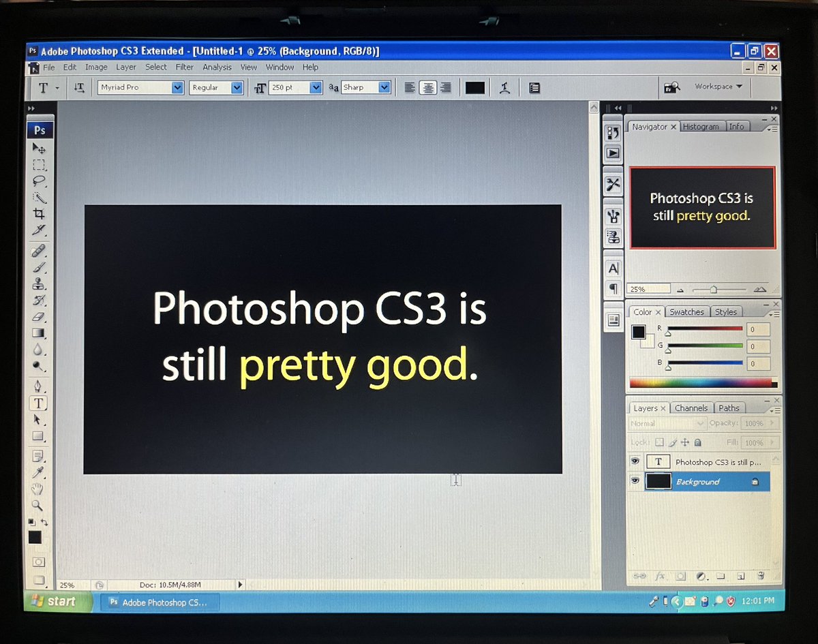The width and height of the screenshot is (818, 644).
Task: Select the Path Selection tool
Action: [39, 419]
